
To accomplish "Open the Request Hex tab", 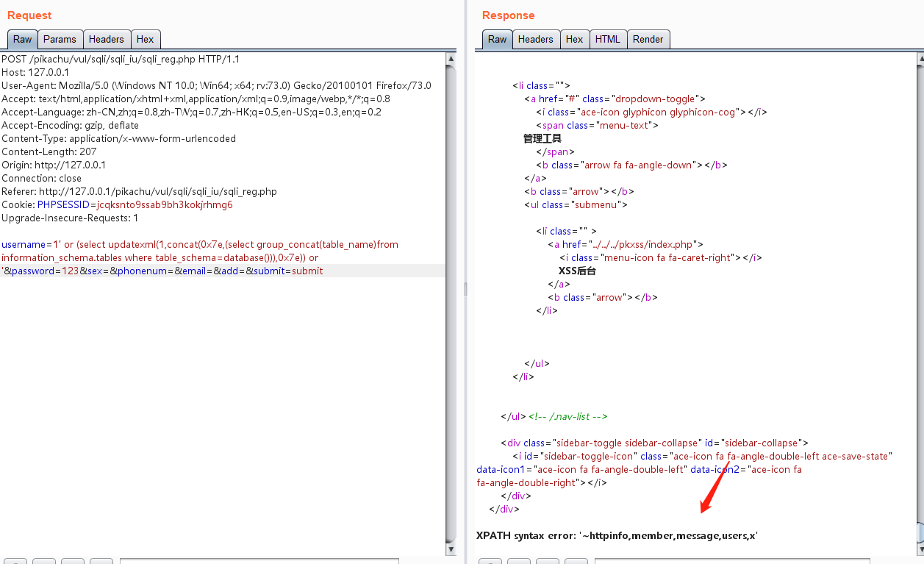I will point(146,40).
